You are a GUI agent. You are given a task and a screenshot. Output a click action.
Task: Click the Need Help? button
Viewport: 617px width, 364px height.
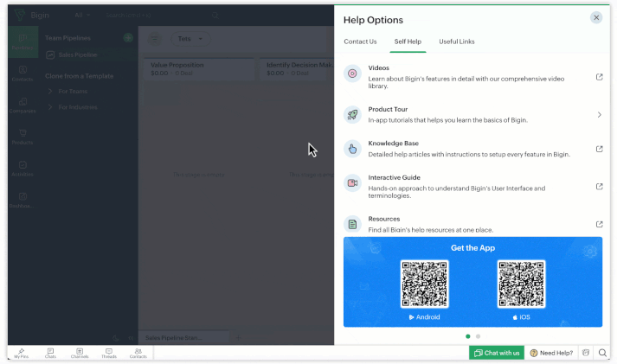click(551, 353)
